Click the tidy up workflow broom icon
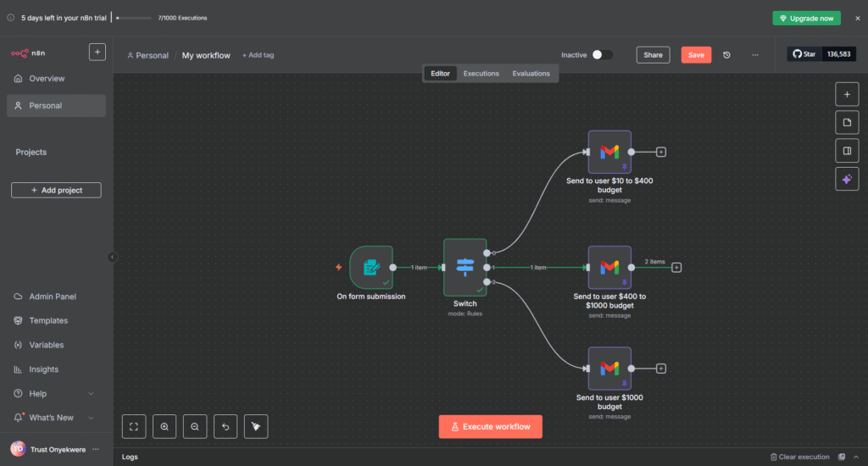 (256, 427)
